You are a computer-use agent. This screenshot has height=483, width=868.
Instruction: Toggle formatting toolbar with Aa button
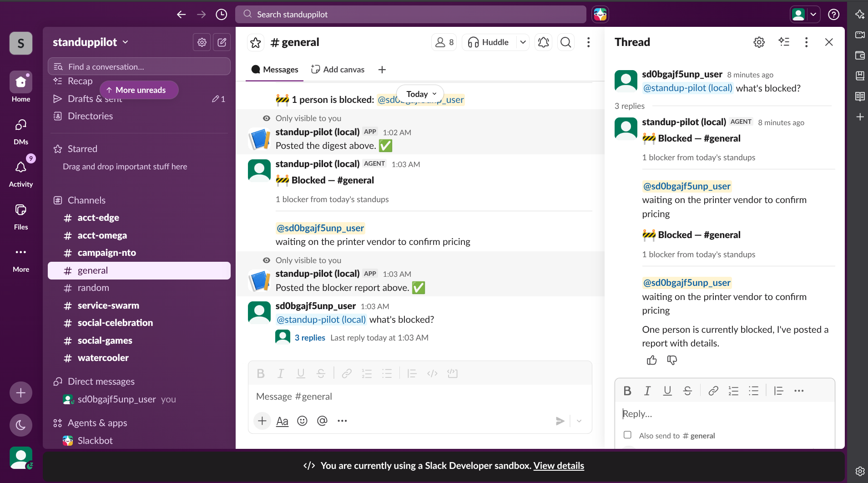pyautogui.click(x=282, y=421)
